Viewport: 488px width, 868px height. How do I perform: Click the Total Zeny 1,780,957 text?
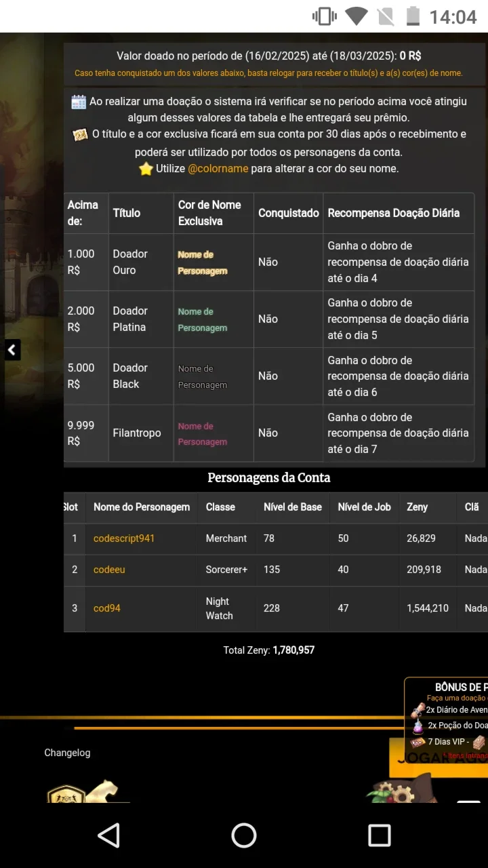269,650
